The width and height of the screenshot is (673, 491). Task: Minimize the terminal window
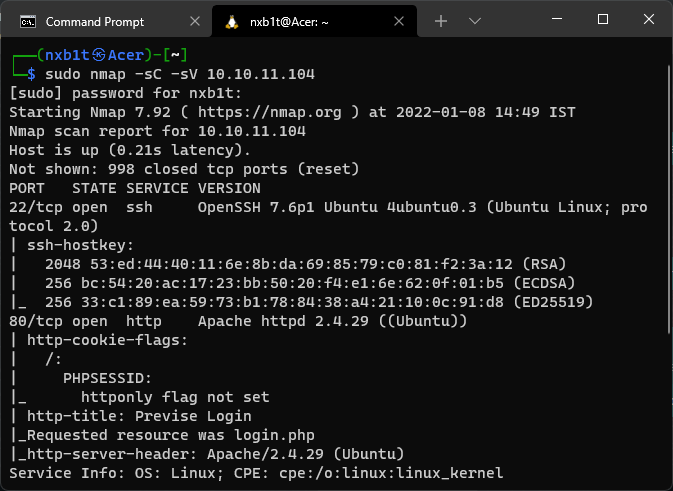556,19
